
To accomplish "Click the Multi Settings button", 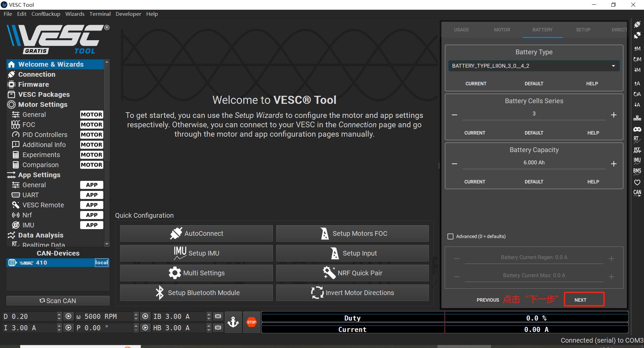I will (197, 273).
